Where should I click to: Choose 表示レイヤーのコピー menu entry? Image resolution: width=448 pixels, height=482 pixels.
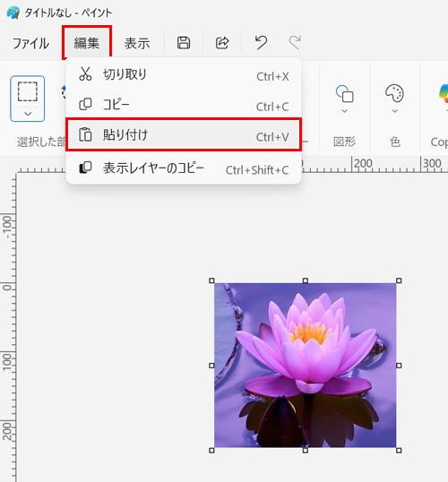tap(184, 168)
